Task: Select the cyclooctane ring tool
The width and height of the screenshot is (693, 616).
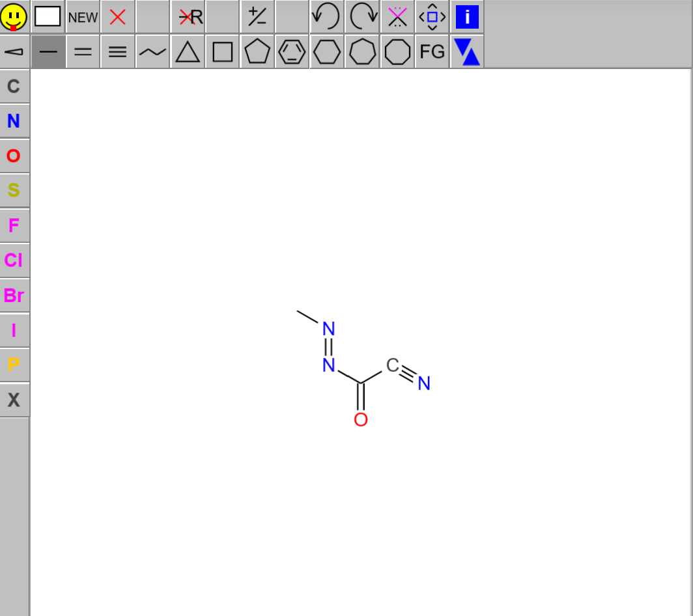Action: (397, 52)
